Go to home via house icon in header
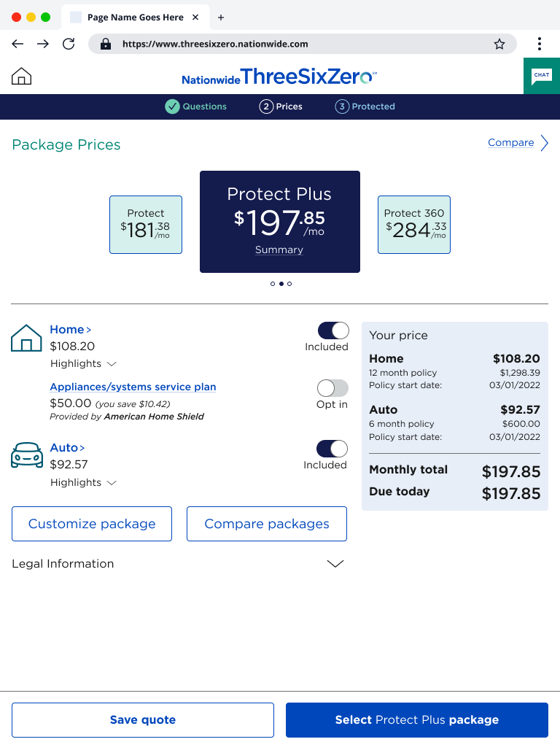This screenshot has height=750, width=560. [22, 76]
